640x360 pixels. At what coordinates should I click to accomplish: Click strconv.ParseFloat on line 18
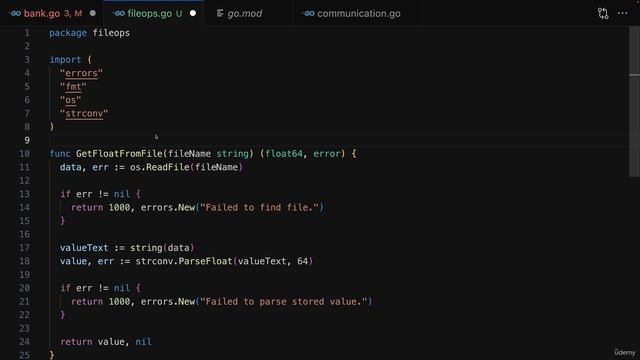(x=184, y=261)
